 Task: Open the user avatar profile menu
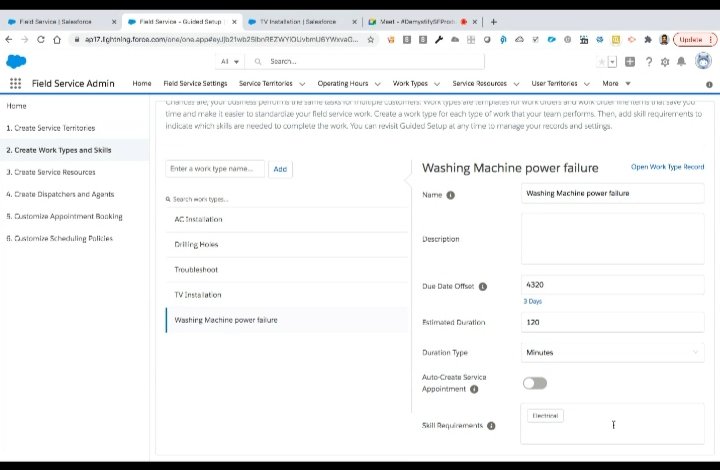coord(703,61)
